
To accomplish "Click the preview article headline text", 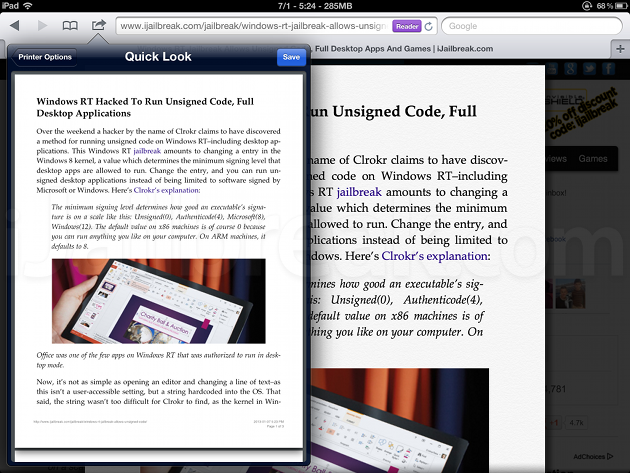I will pyautogui.click(x=145, y=107).
